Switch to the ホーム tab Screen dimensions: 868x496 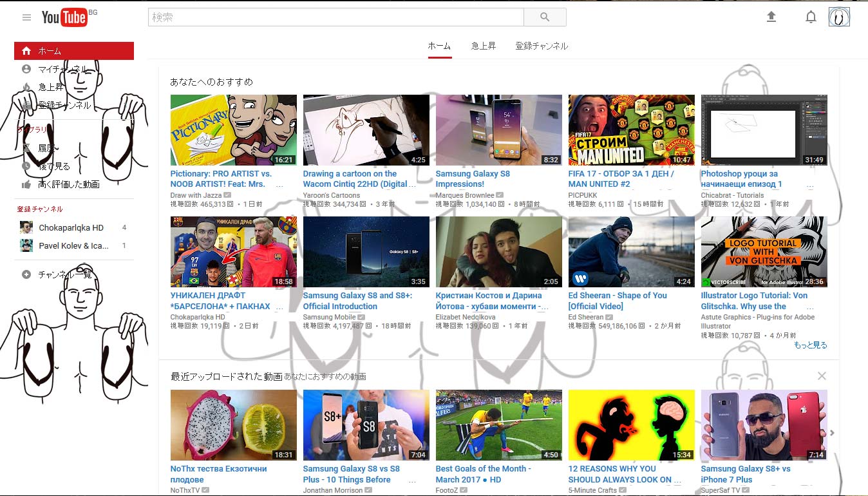[440, 46]
